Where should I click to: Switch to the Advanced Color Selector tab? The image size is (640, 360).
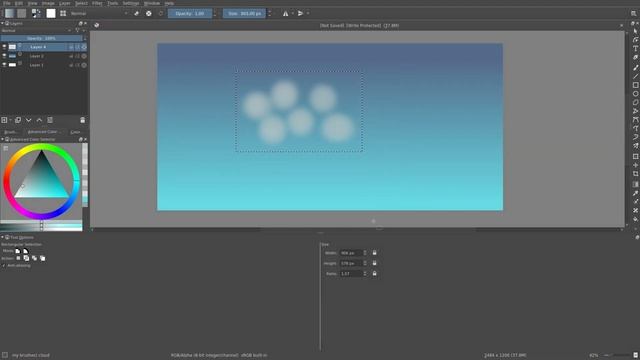(44, 132)
